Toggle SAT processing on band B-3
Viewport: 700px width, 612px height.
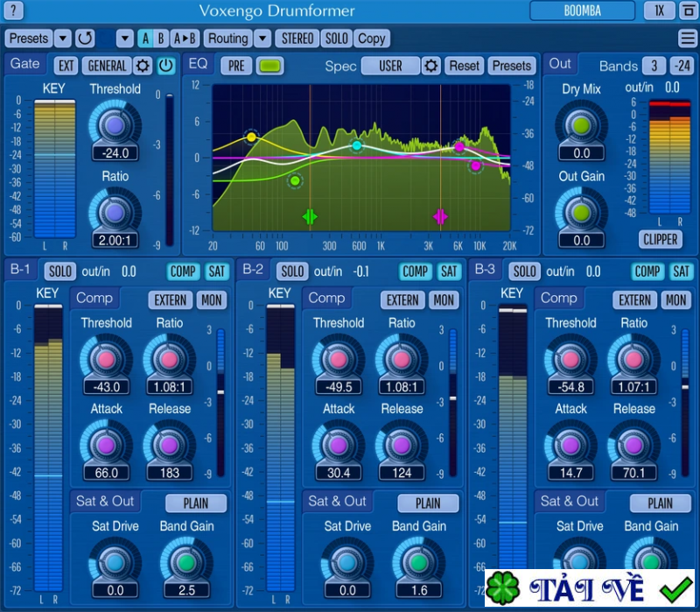[x=681, y=271]
